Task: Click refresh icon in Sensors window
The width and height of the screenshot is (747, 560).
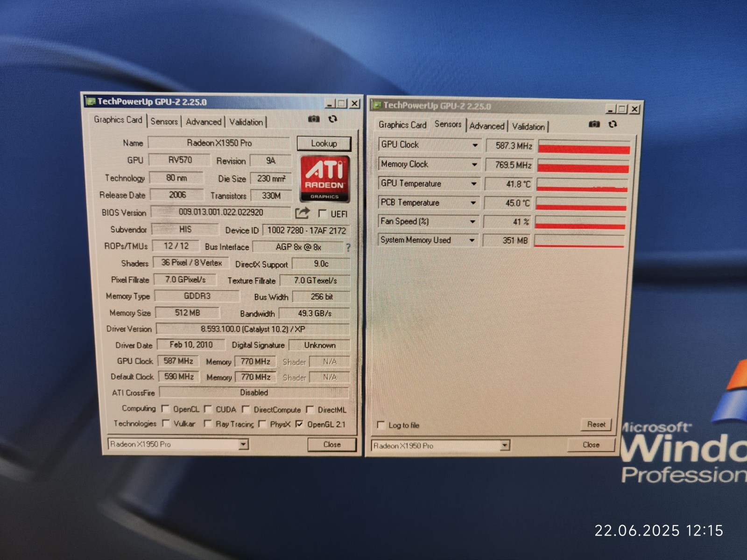Action: tap(613, 124)
